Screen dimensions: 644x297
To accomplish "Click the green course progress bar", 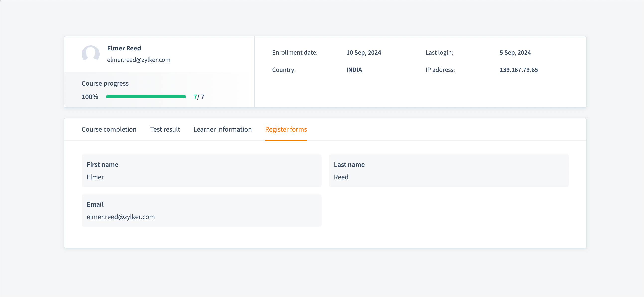I will pos(146,97).
